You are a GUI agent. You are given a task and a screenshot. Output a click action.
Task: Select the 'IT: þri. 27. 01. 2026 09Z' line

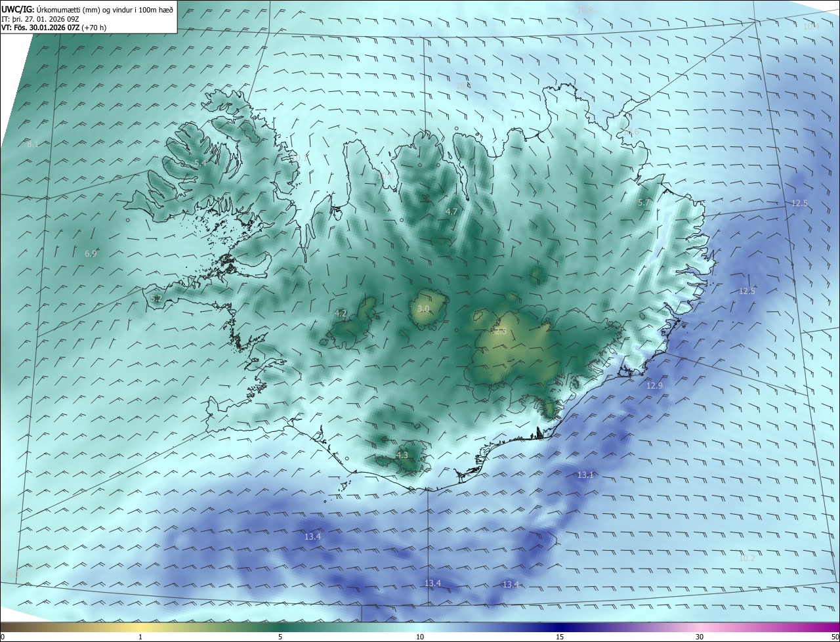coord(41,19)
